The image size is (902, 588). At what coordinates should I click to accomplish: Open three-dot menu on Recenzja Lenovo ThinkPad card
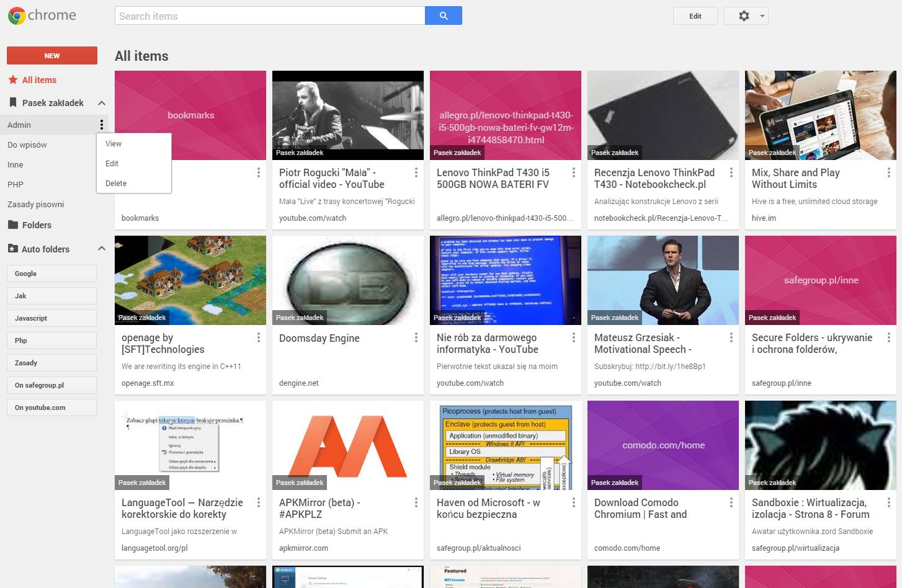(731, 172)
